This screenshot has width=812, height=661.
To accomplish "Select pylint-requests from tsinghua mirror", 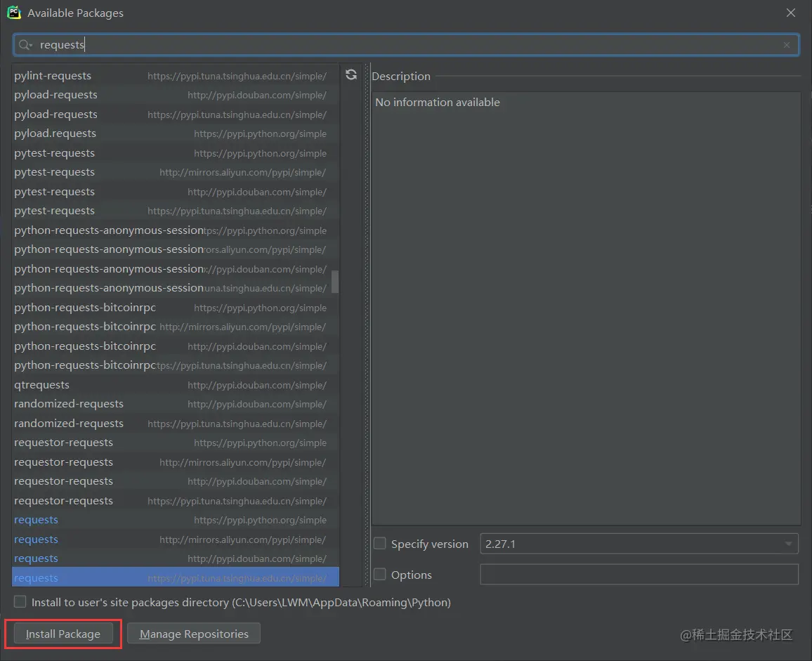I will pyautogui.click(x=176, y=76).
